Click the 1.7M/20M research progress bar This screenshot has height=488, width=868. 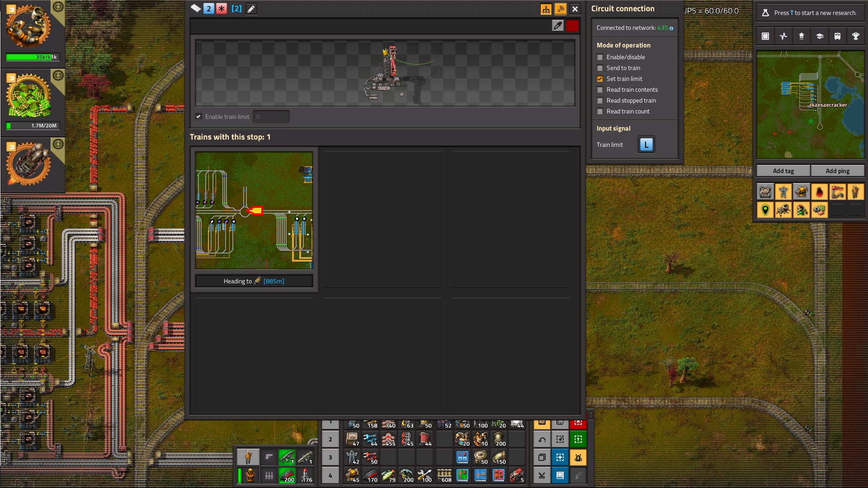click(33, 126)
